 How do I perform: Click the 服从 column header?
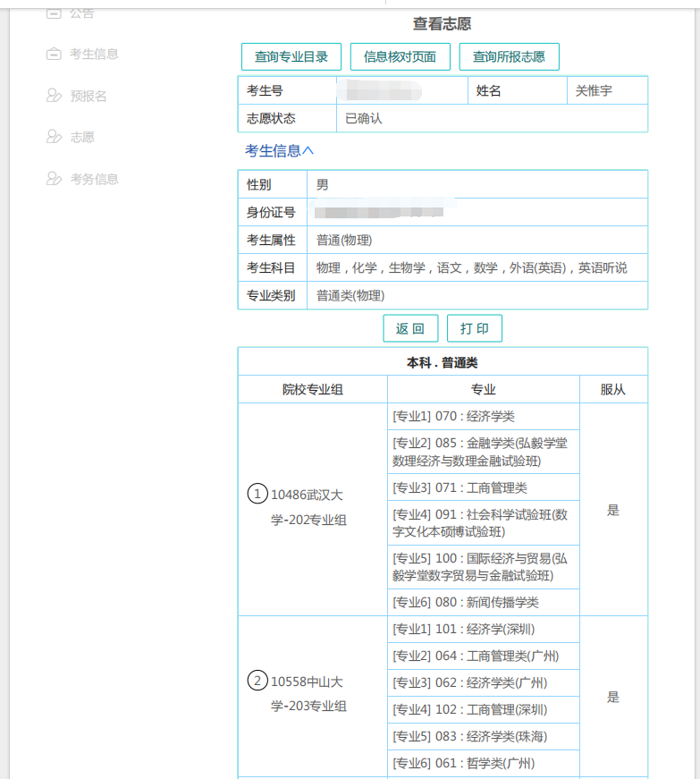coord(613,390)
